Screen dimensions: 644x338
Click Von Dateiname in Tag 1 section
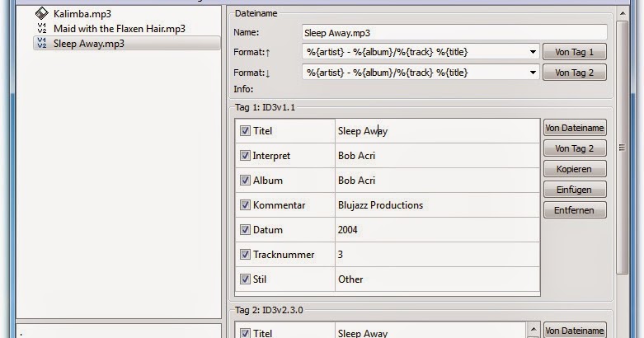pos(575,128)
